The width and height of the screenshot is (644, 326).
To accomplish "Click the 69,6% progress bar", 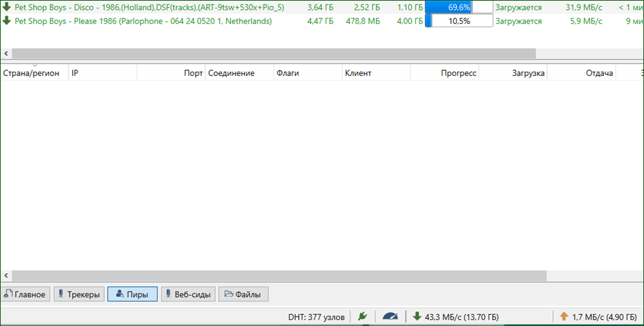I will pyautogui.click(x=459, y=7).
